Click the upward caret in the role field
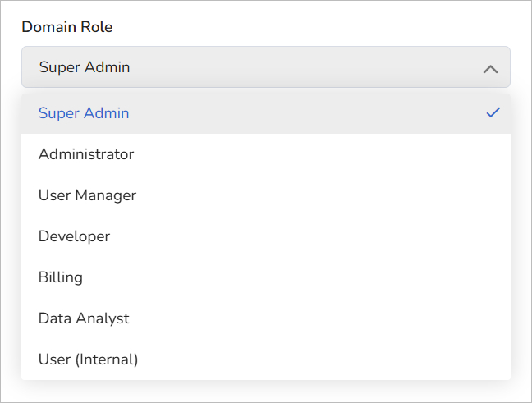The height and width of the screenshot is (403, 532). click(490, 69)
